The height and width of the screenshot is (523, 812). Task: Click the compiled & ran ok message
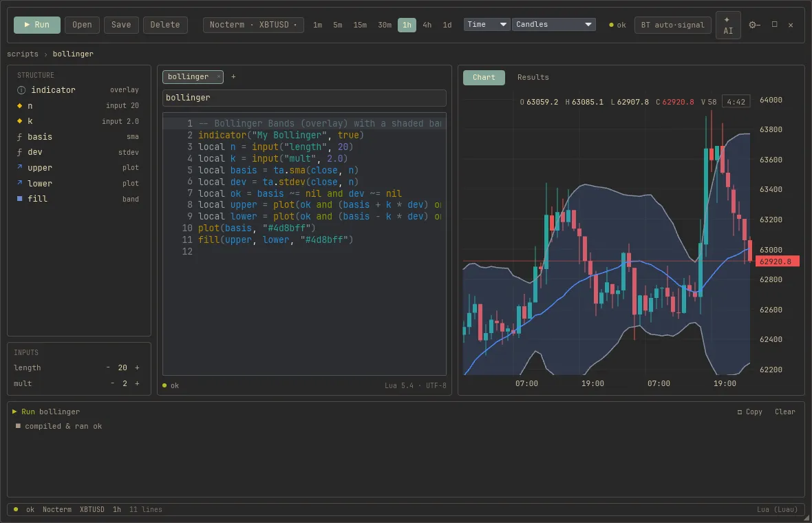point(63,426)
